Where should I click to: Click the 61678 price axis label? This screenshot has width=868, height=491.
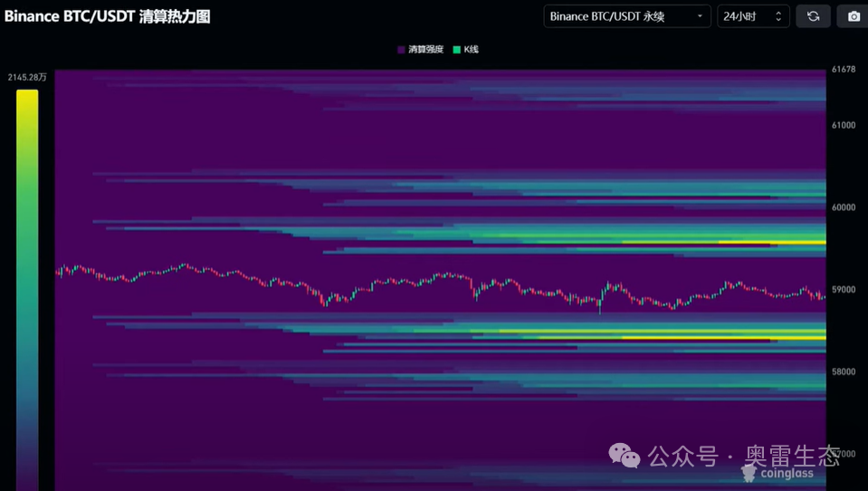843,69
